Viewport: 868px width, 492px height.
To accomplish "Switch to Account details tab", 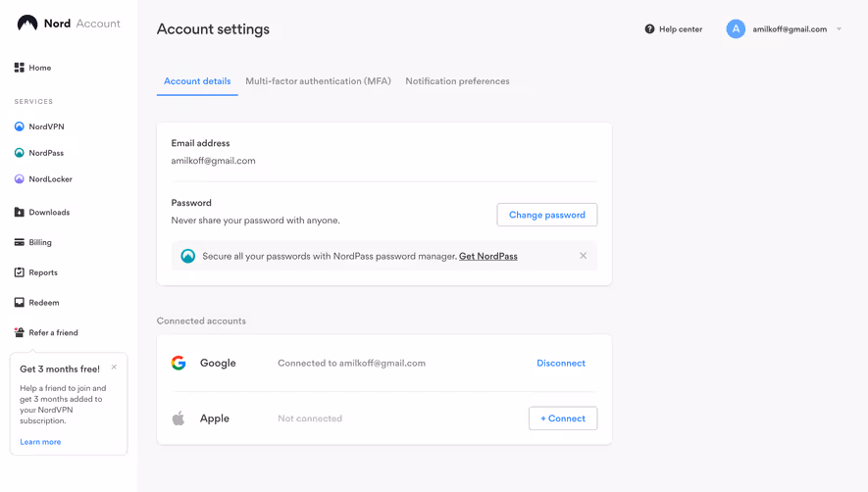I will pyautogui.click(x=197, y=81).
